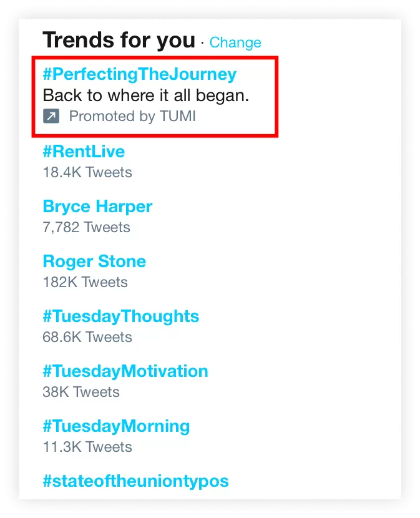
Task: Click the 'Trends for you' heading
Action: point(119,41)
